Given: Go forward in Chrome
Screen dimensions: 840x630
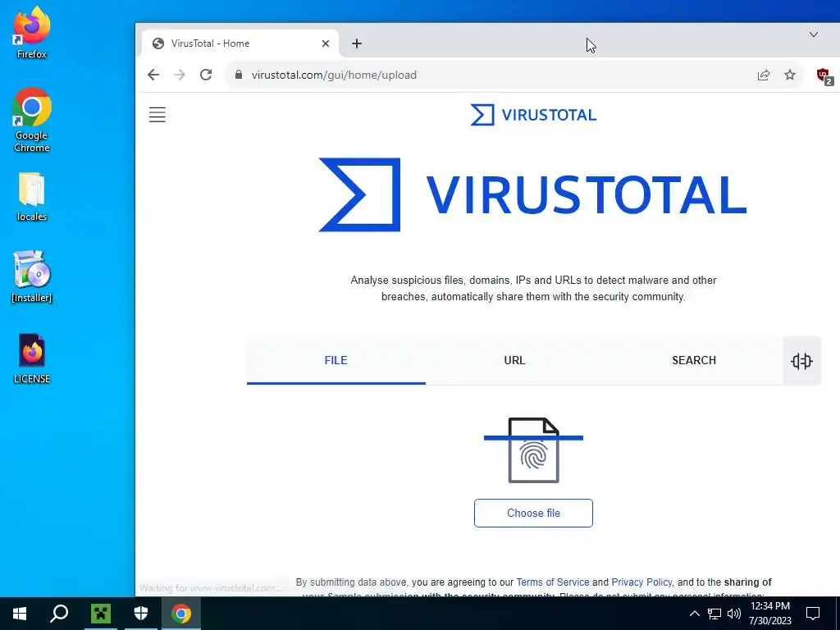Looking at the screenshot, I should point(180,75).
